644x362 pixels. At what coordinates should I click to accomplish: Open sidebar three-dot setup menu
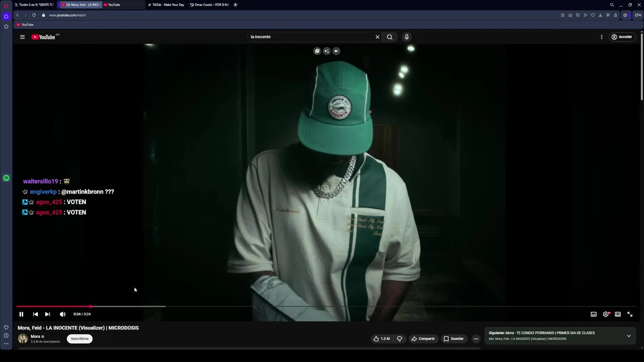point(6,344)
